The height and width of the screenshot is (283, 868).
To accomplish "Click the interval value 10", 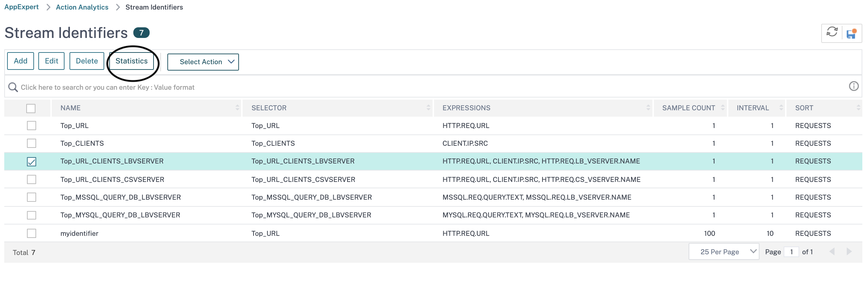I will click(x=770, y=233).
